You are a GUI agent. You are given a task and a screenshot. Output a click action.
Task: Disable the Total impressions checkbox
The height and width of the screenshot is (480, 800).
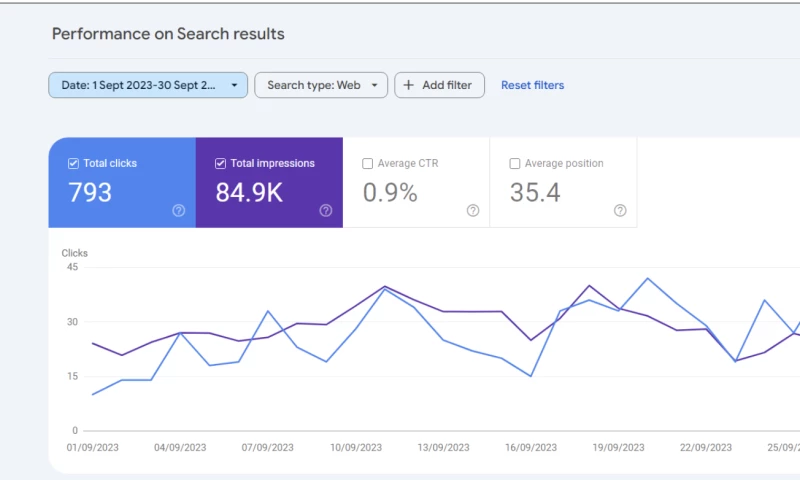[x=220, y=163]
